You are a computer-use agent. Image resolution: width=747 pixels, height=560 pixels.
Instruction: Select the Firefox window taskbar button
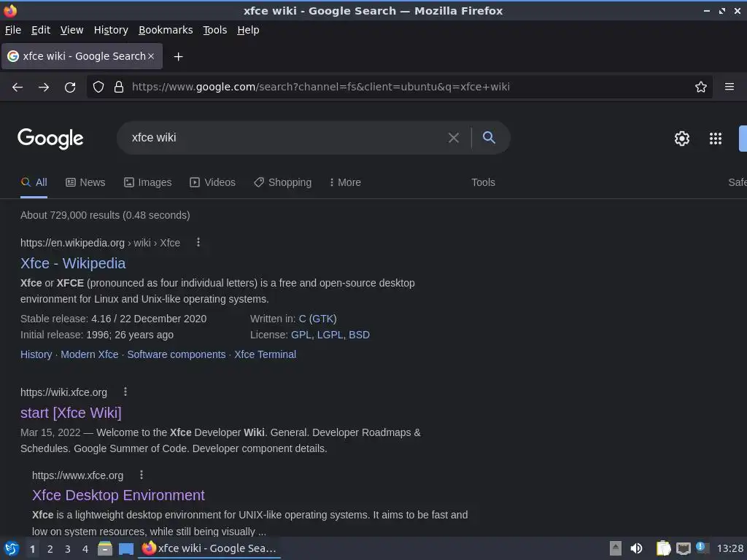click(209, 548)
